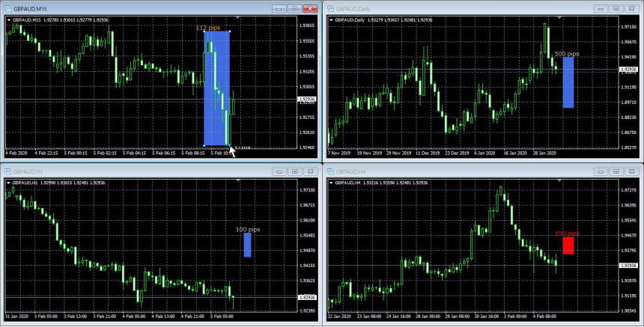
Task: Close the GBPAUD,H4 chart window
Action: (x=632, y=171)
